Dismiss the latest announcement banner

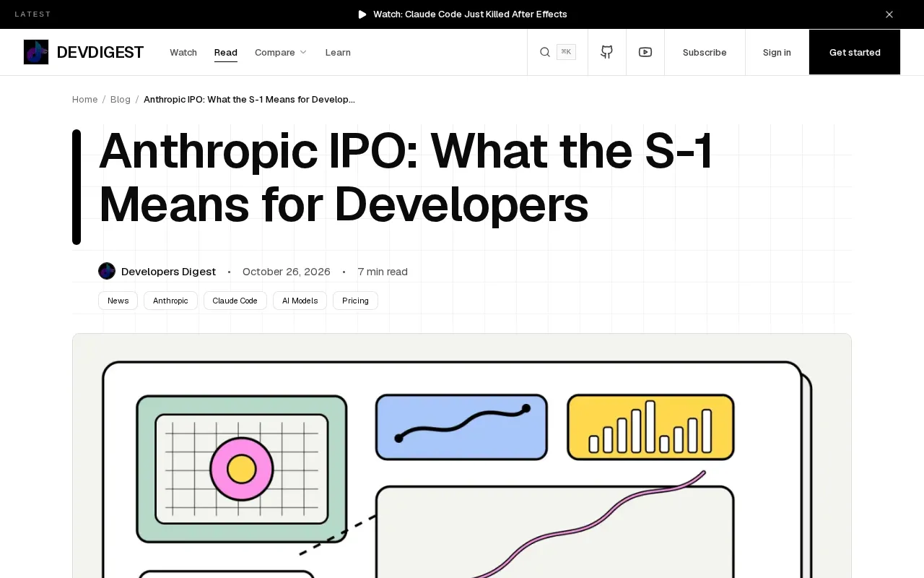(889, 14)
